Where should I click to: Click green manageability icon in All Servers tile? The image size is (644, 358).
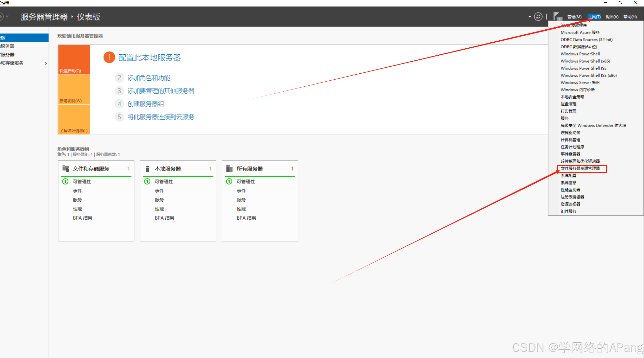coord(229,181)
